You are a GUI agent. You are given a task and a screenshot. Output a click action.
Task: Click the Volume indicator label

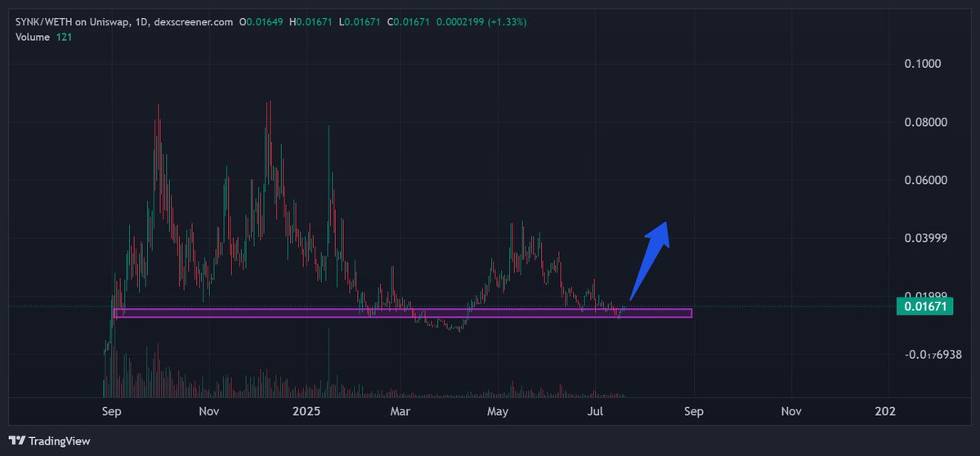33,37
